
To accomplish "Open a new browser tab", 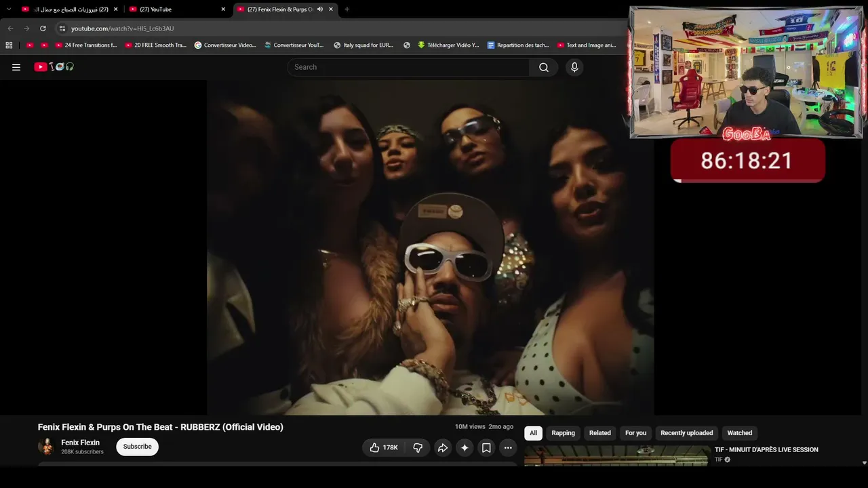I will 347,9.
